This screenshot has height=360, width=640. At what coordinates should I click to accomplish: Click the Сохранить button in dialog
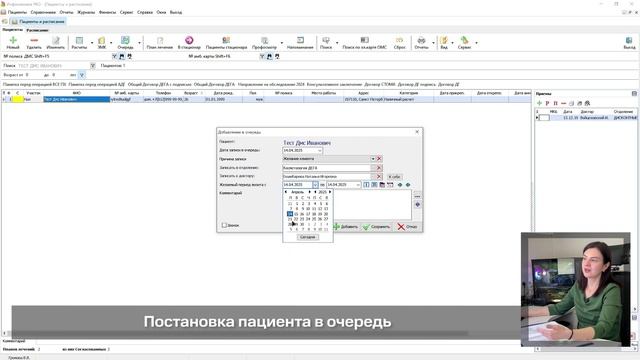[x=376, y=227]
